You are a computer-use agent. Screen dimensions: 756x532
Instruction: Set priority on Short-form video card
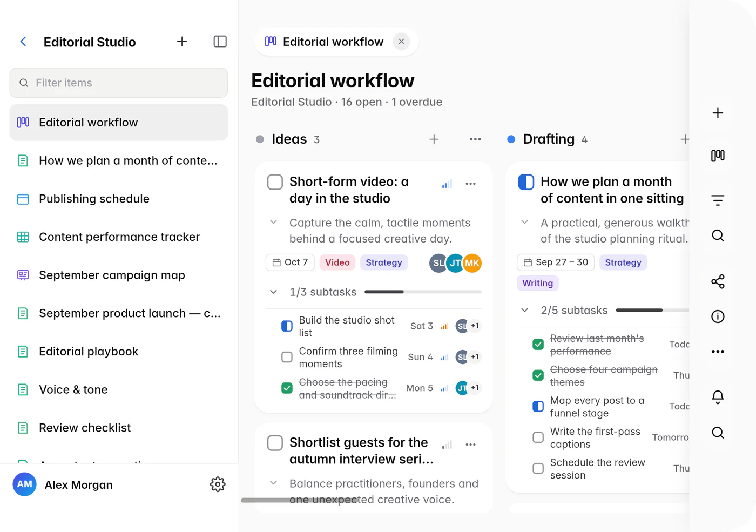click(447, 184)
